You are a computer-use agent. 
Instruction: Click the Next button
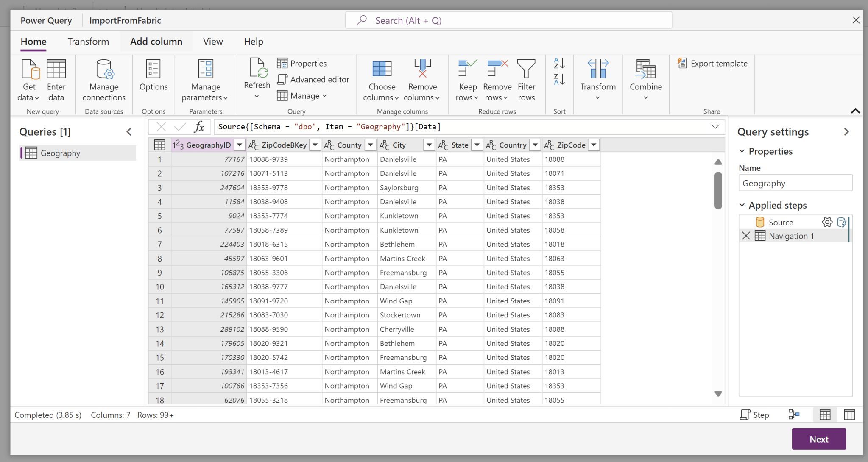(818, 439)
